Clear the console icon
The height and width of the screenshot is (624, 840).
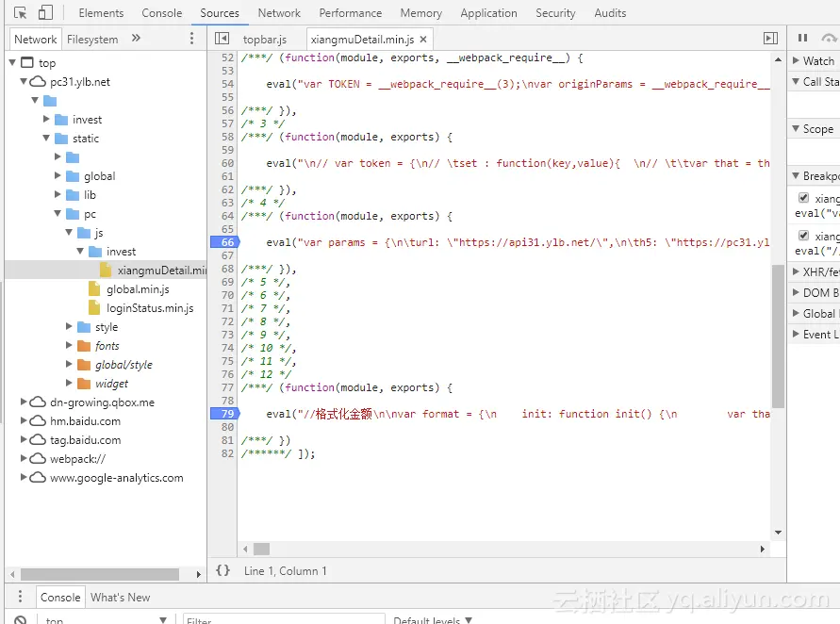point(21,619)
